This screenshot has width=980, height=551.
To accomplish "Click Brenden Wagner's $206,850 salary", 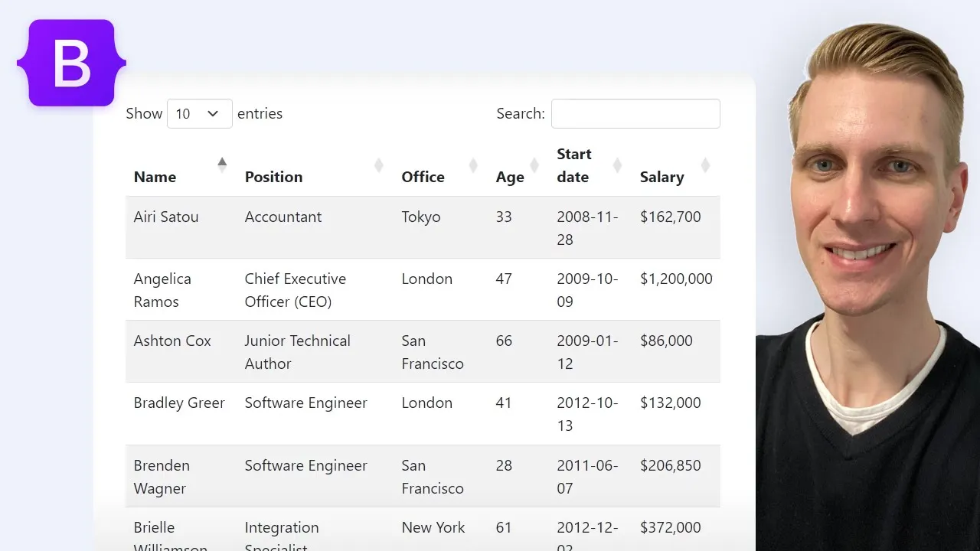I will click(671, 465).
